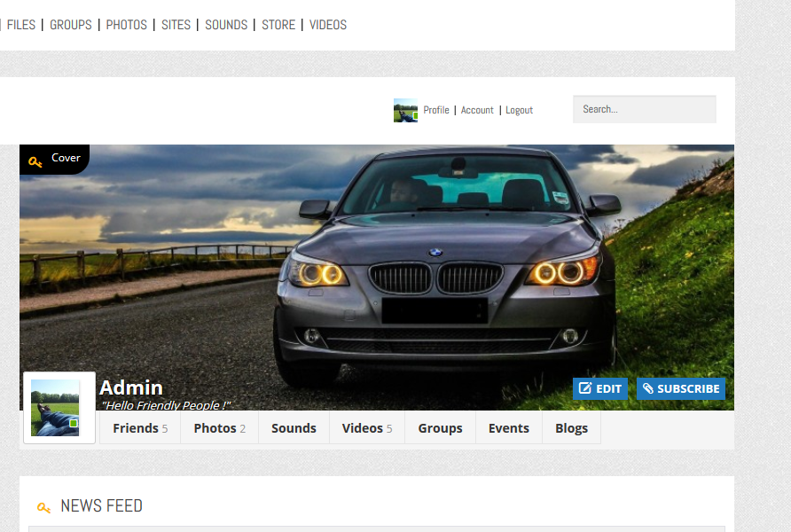This screenshot has height=532, width=791.
Task: Open Admin's large profile picture
Action: tap(55, 408)
